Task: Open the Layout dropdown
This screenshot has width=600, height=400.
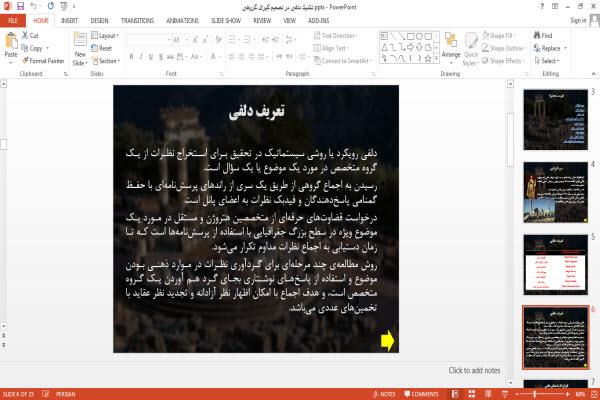Action: coord(105,36)
